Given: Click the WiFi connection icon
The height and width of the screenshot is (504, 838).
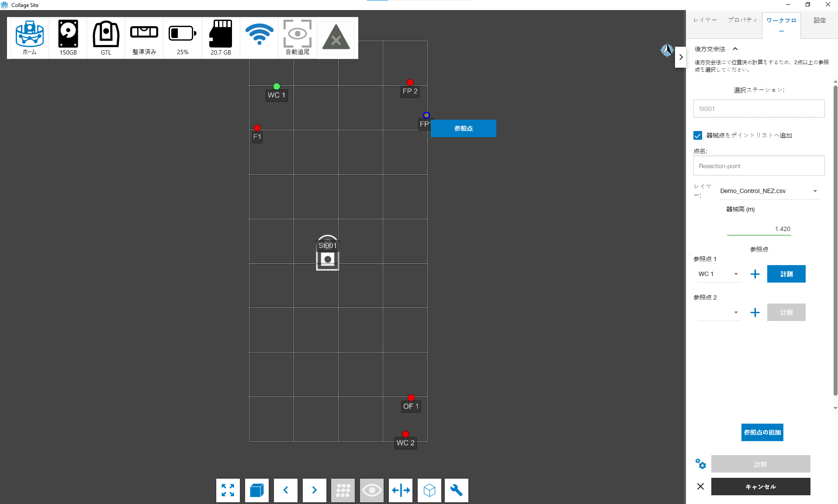Looking at the screenshot, I should pyautogui.click(x=259, y=35).
